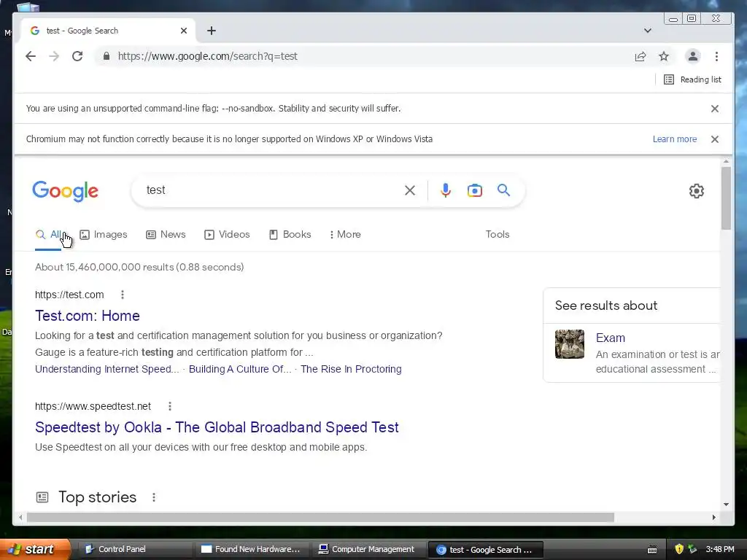Viewport: 747px width, 560px height.
Task: Submit search with the magnifier icon
Action: 503,190
